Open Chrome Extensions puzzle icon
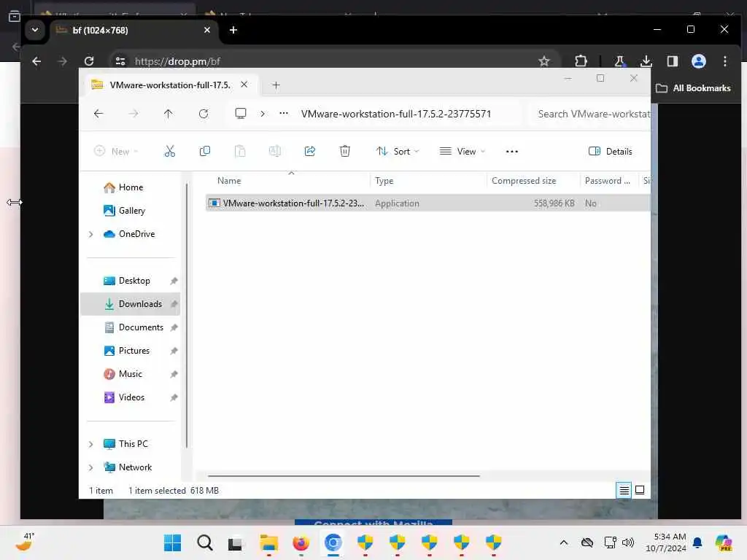Viewport: 747px width, 560px height. coord(581,61)
